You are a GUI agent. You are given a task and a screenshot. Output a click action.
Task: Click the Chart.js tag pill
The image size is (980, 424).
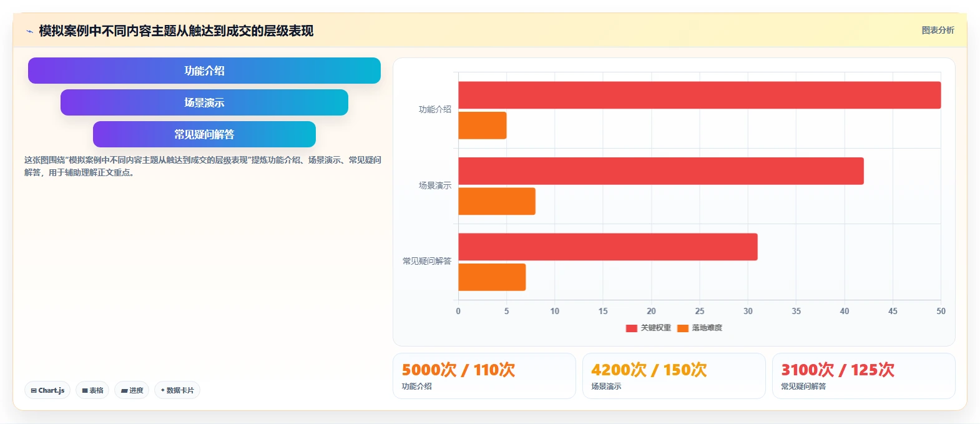point(47,390)
